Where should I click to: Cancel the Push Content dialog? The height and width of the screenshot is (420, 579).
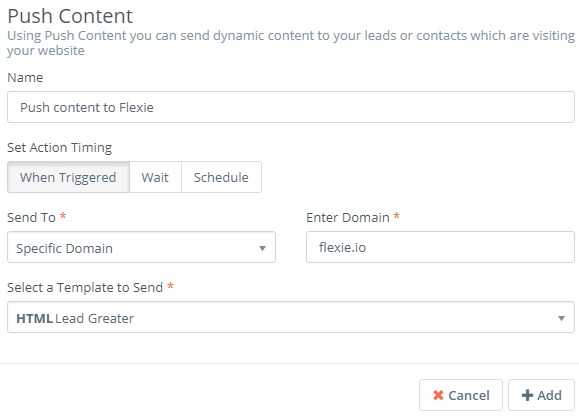pos(460,395)
